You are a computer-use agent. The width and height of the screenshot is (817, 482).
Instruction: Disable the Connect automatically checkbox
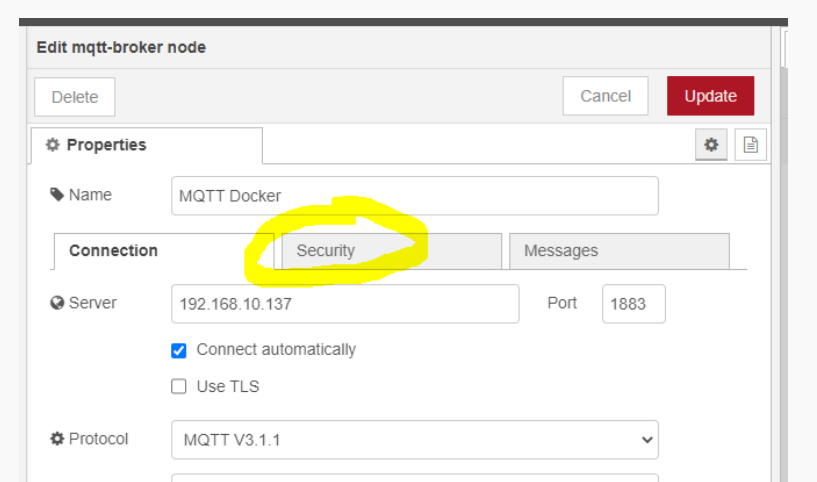[179, 350]
